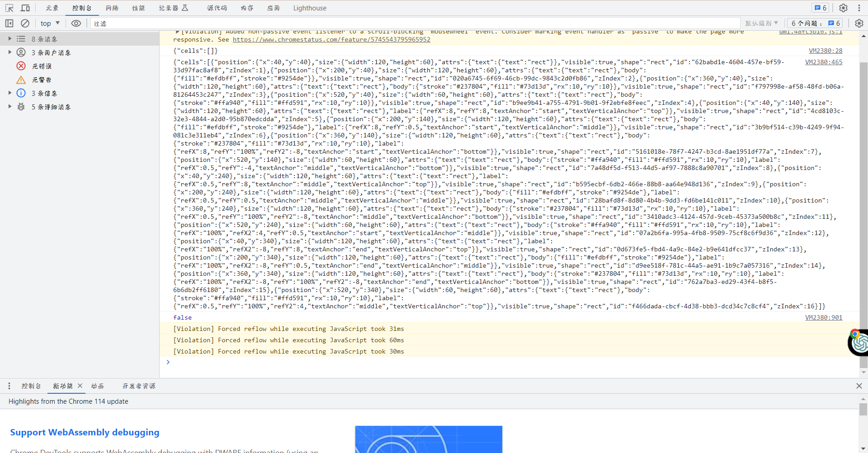
Task: Open console settings gear beside 6个问题
Action: click(858, 23)
